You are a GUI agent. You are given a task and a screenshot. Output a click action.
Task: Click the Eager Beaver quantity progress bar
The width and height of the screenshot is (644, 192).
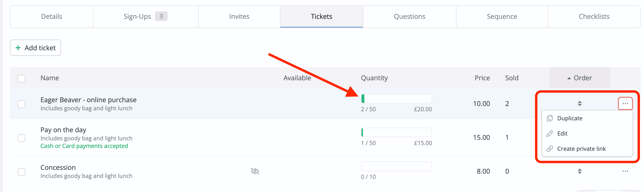pyautogui.click(x=396, y=99)
